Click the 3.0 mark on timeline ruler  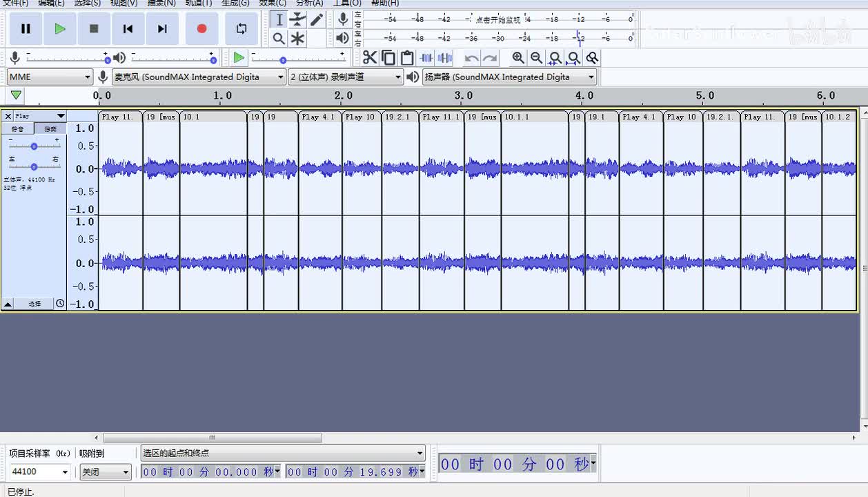click(x=464, y=95)
